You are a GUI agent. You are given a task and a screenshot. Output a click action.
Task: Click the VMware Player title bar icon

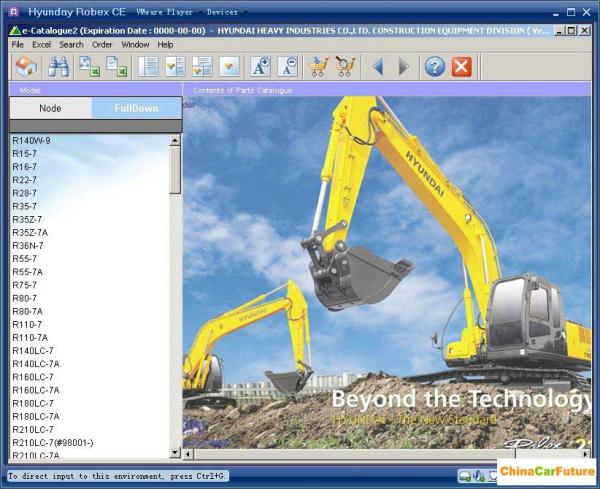(x=14, y=12)
